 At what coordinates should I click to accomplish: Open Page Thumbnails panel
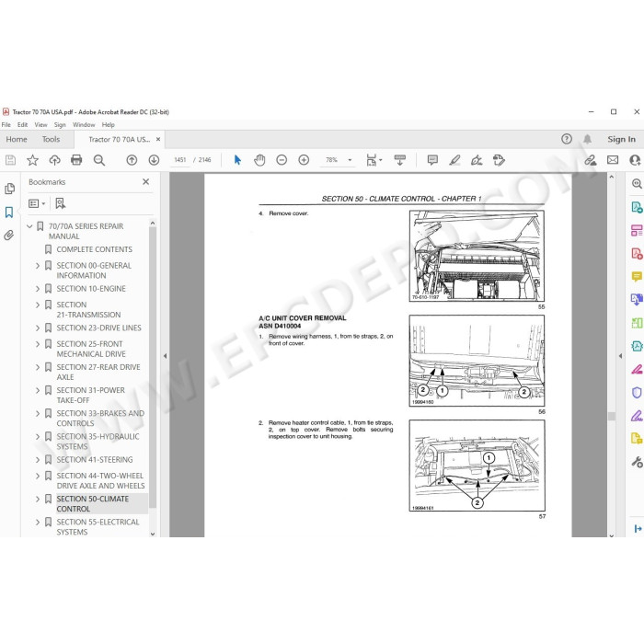(x=9, y=189)
